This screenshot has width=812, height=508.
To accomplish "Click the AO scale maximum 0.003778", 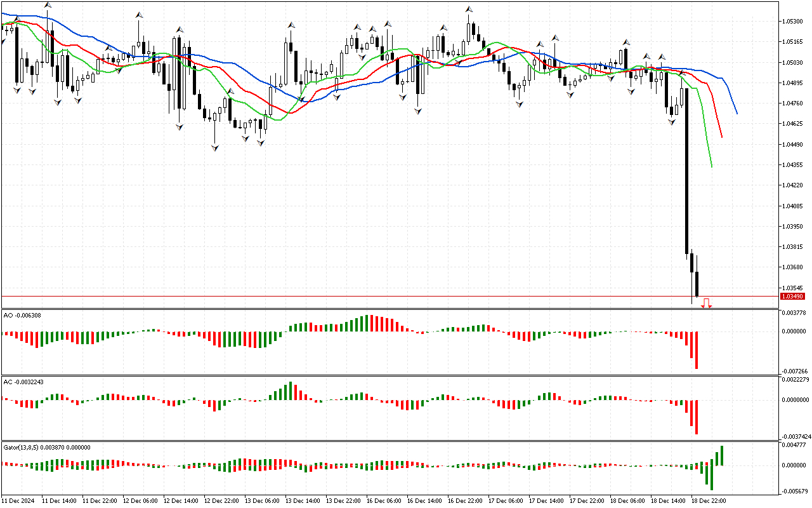I will coord(795,313).
